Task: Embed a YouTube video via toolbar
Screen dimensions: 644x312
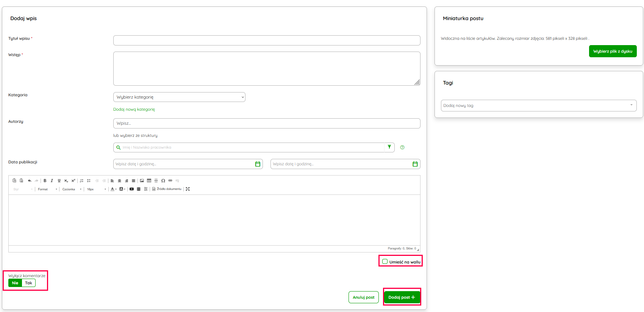Action: coord(131,189)
